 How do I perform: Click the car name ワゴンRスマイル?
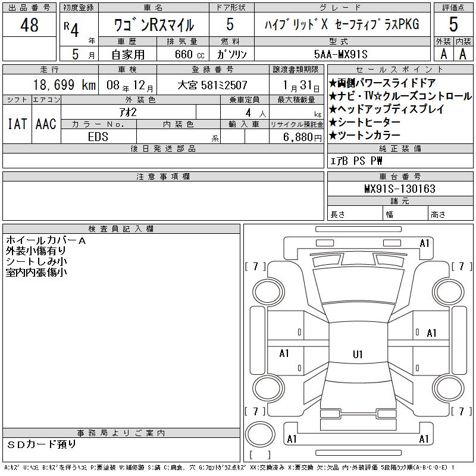click(x=154, y=25)
